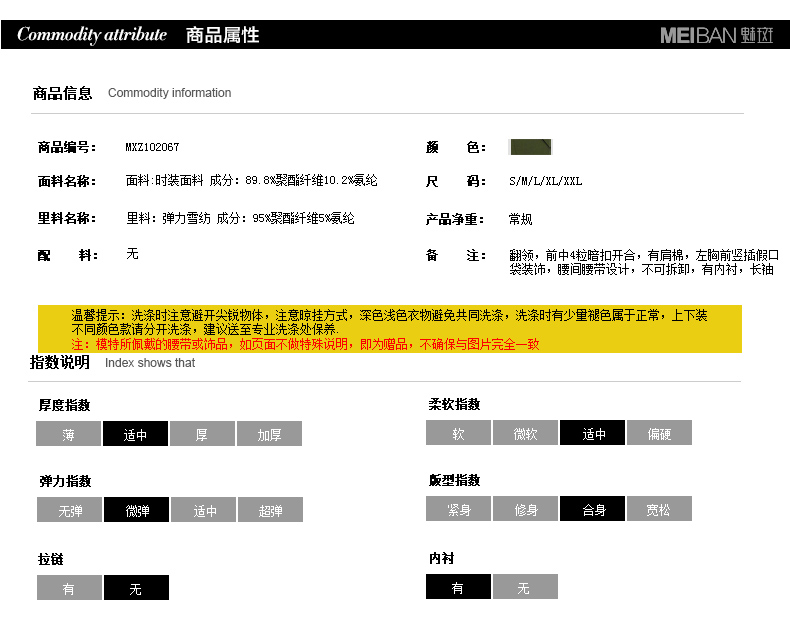
Task: Click the 柔软指数 label
Action: coord(454,404)
